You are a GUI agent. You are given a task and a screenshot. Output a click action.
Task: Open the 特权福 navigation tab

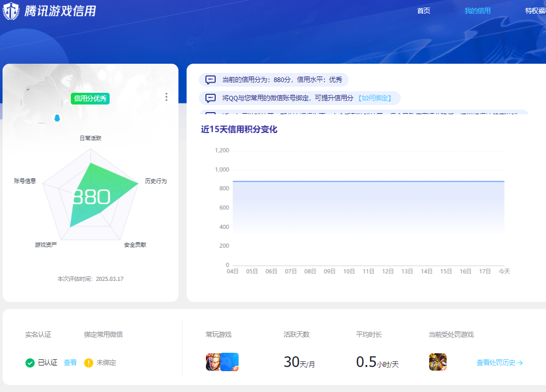[x=536, y=11]
